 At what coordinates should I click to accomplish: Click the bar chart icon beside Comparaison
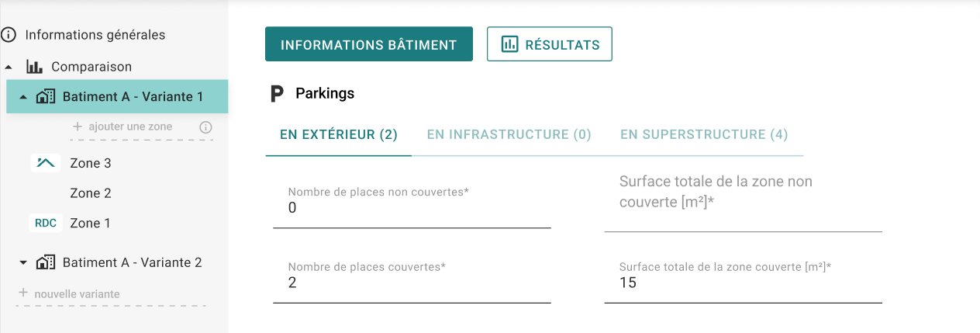(x=34, y=67)
